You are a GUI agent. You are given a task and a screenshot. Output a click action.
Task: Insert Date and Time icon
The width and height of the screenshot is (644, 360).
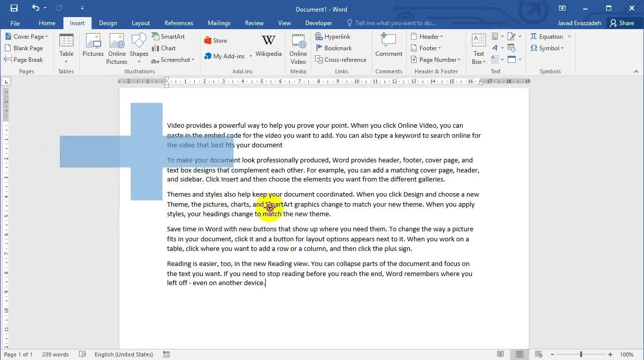[x=512, y=48]
